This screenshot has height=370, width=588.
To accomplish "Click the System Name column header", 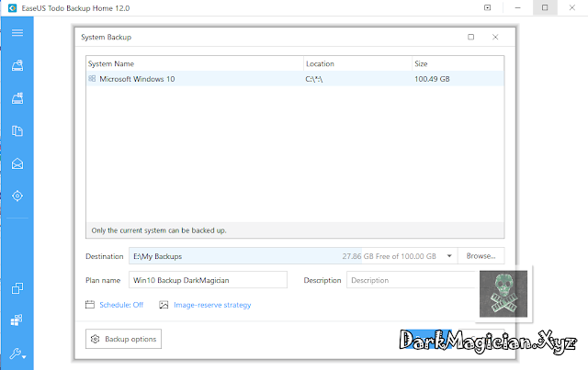I will point(195,63).
